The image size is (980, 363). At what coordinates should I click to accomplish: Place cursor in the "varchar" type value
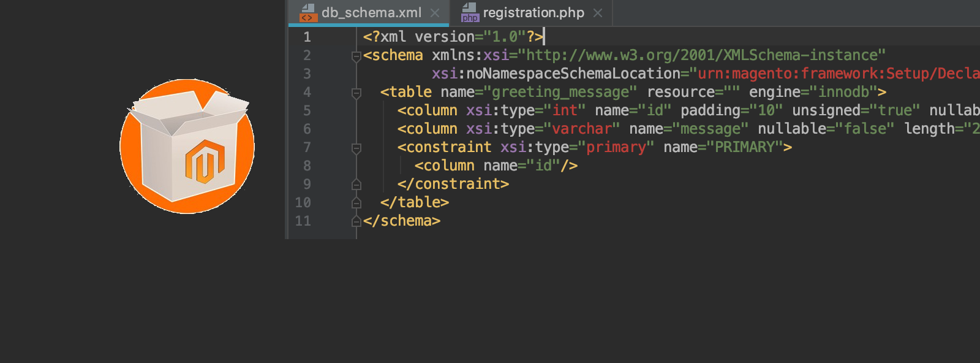click(x=582, y=129)
